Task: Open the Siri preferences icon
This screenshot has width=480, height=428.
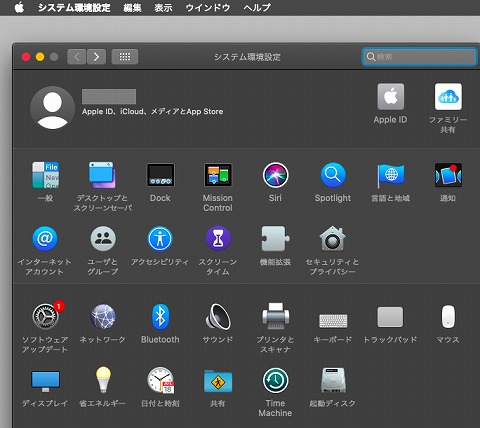Action: [x=275, y=175]
